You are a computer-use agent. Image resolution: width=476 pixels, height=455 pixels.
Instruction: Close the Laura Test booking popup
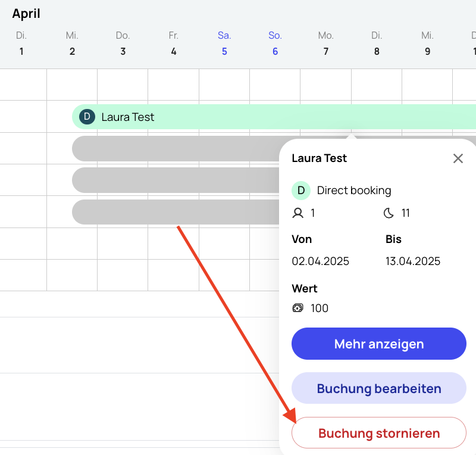[x=458, y=158]
